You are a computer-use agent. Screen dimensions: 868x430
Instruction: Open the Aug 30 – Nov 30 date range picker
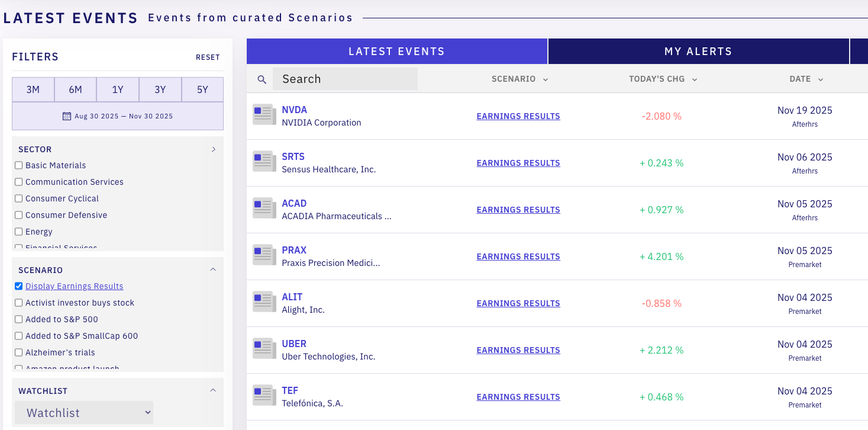click(x=118, y=116)
